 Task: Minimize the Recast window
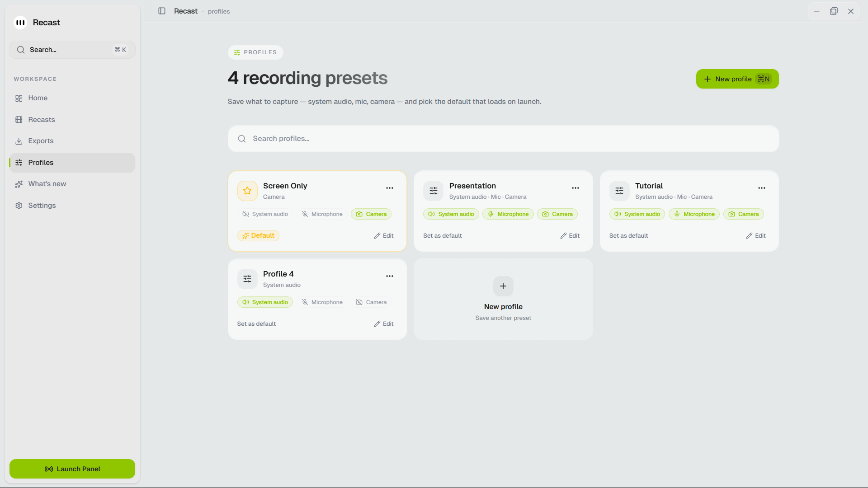tap(817, 11)
